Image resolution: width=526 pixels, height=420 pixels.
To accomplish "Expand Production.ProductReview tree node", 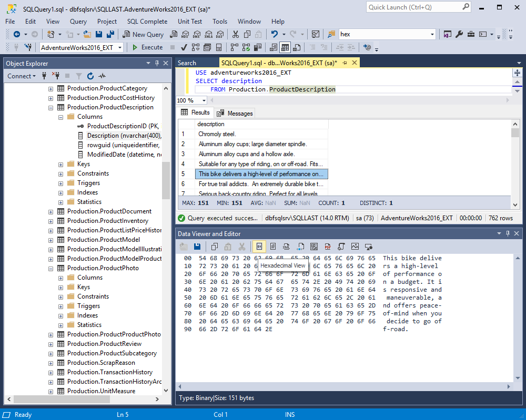I will click(50, 345).
